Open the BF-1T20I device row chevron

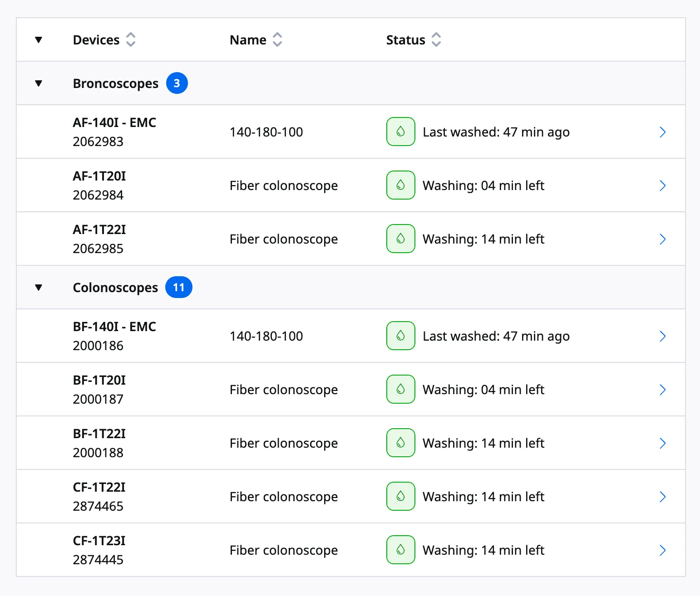tap(663, 389)
